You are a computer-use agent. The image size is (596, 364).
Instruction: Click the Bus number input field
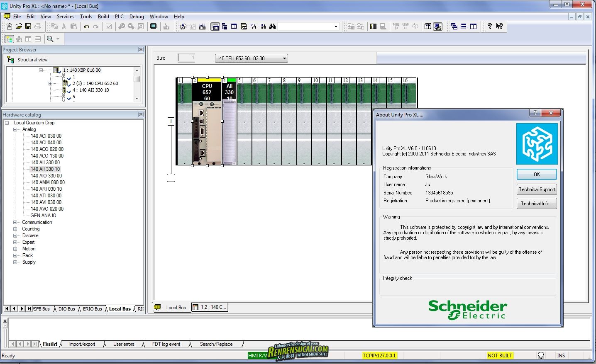pos(186,58)
